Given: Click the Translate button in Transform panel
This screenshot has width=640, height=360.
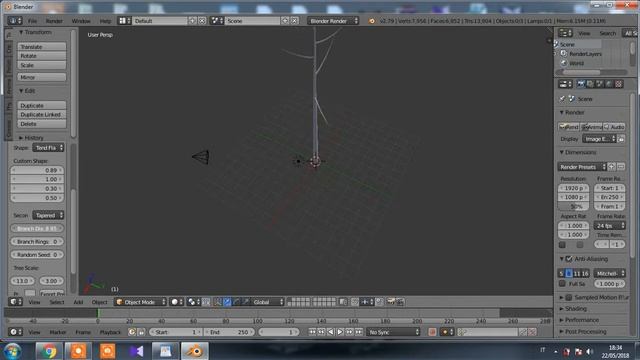Looking at the screenshot, I should pos(42,47).
